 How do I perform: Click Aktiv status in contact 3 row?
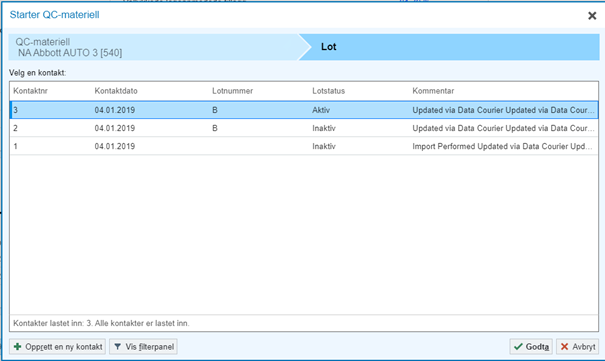pyautogui.click(x=321, y=110)
